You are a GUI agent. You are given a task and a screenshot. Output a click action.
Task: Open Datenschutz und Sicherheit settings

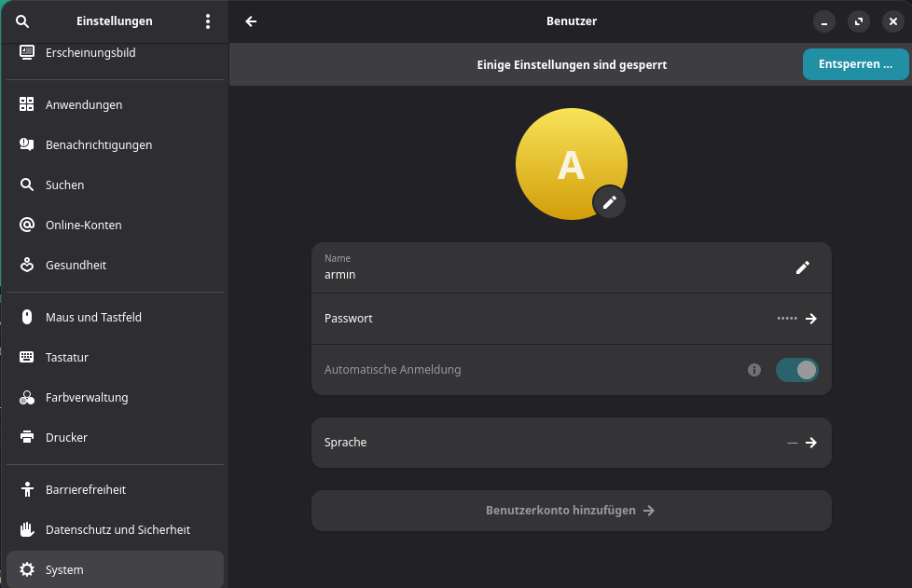[117, 530]
